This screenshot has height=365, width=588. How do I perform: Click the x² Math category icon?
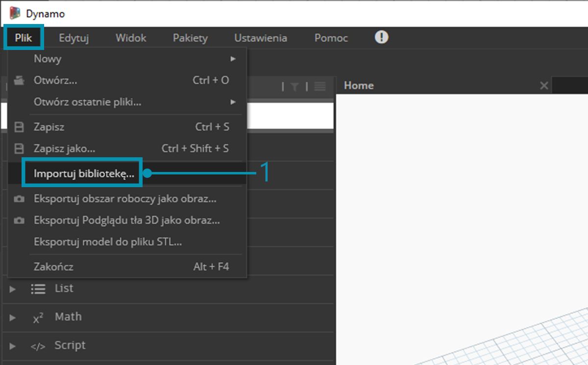(x=38, y=318)
